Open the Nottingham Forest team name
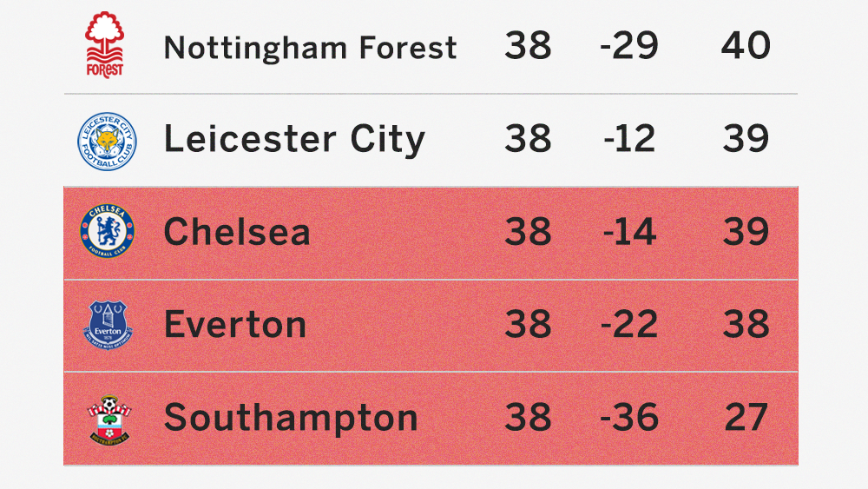 310,48
